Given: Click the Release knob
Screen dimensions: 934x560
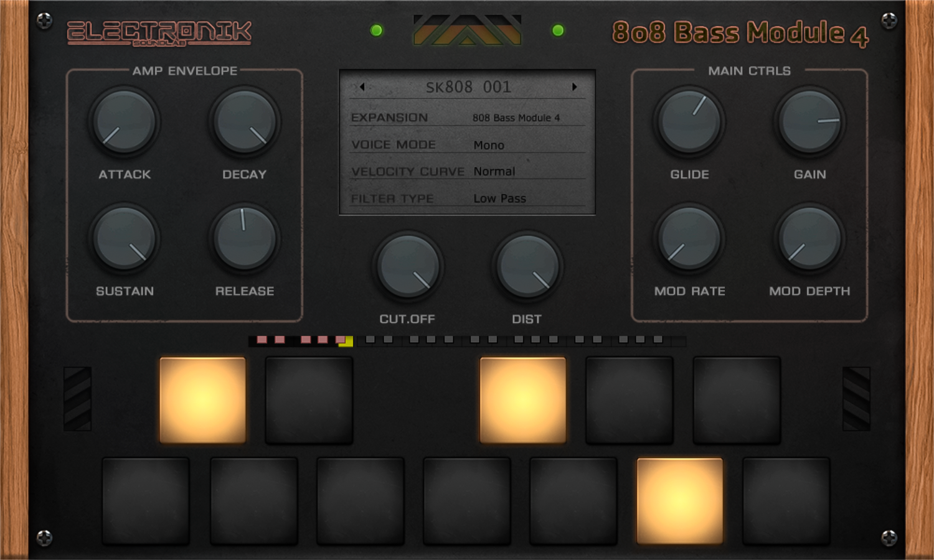Looking at the screenshot, I should point(245,238).
